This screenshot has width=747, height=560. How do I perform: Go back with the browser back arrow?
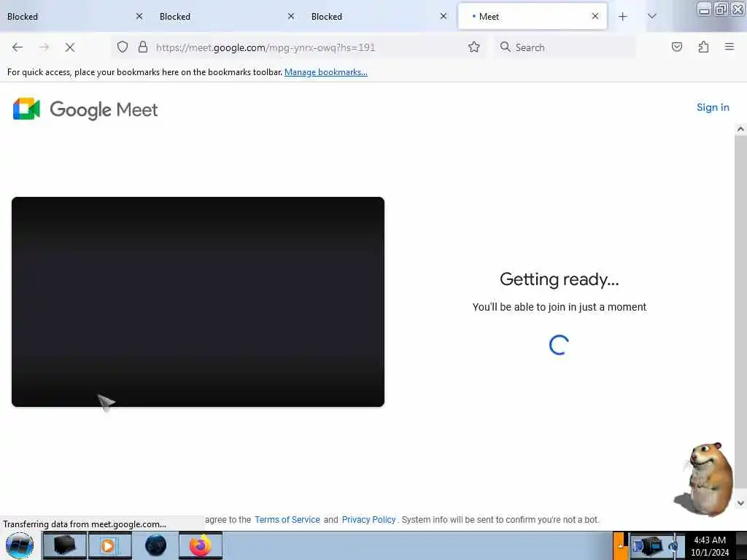[x=18, y=47]
